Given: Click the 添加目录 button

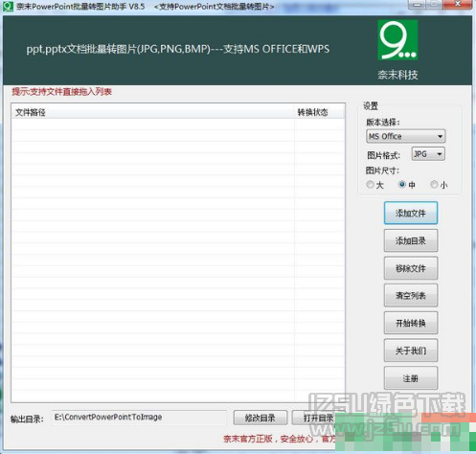Looking at the screenshot, I should tap(411, 240).
